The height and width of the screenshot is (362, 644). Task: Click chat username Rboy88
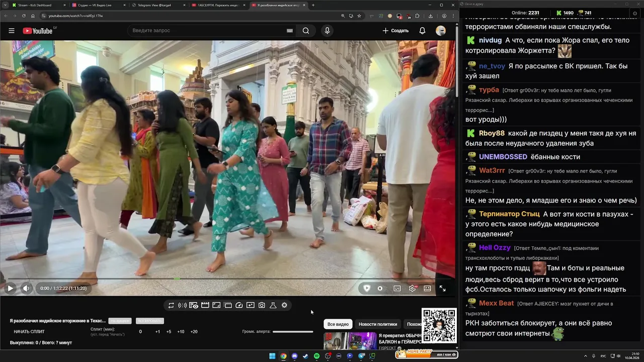[x=492, y=133]
